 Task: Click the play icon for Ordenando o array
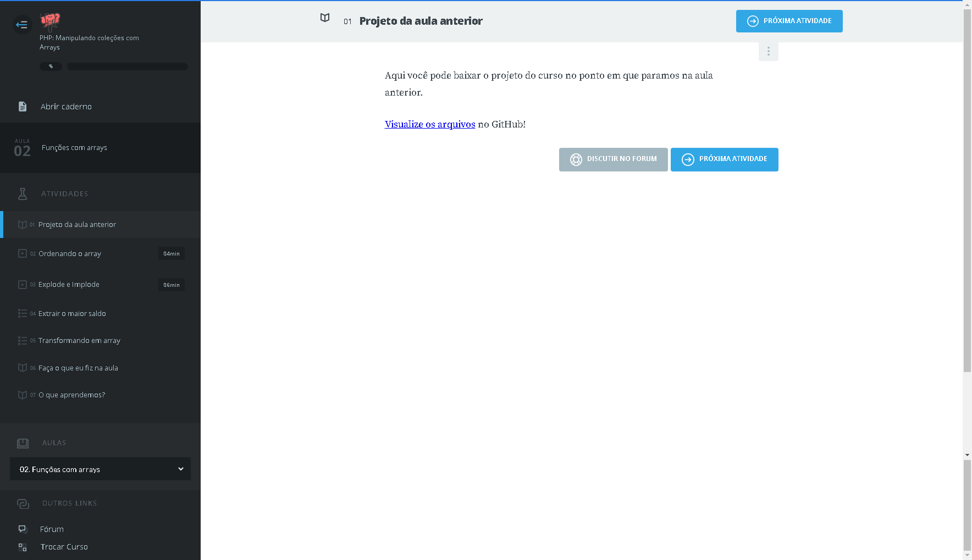[x=23, y=253]
